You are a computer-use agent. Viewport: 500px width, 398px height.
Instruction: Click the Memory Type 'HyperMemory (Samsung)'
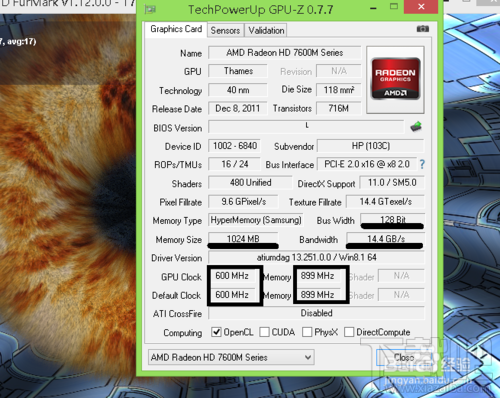click(256, 220)
